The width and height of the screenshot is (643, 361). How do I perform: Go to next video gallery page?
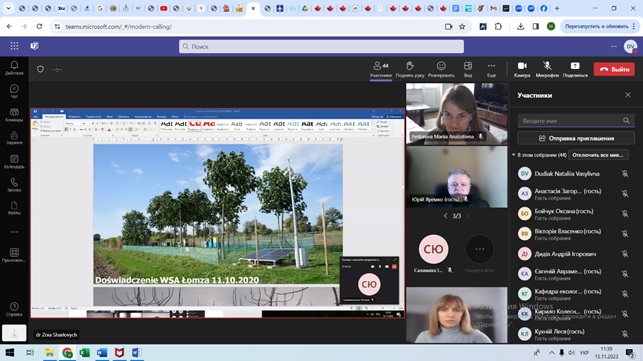tap(468, 216)
